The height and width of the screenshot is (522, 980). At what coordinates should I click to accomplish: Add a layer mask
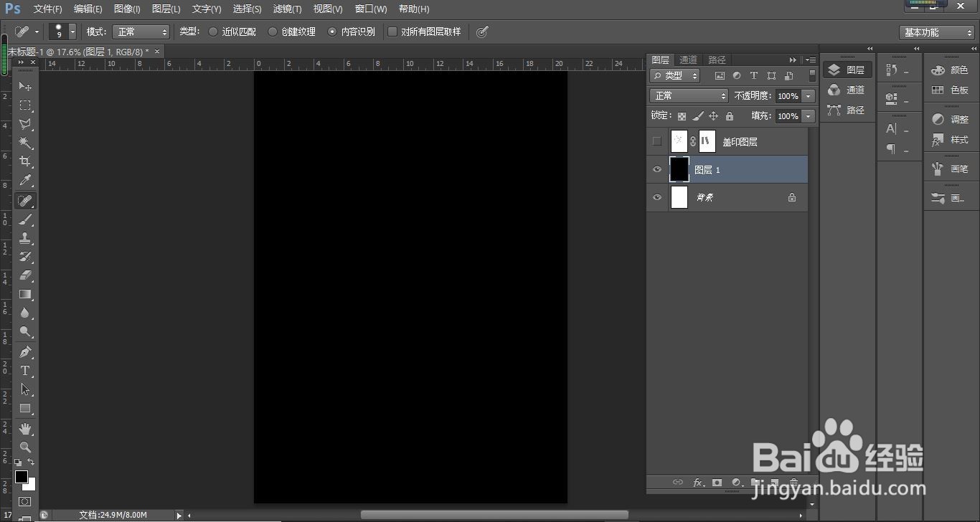(x=717, y=483)
